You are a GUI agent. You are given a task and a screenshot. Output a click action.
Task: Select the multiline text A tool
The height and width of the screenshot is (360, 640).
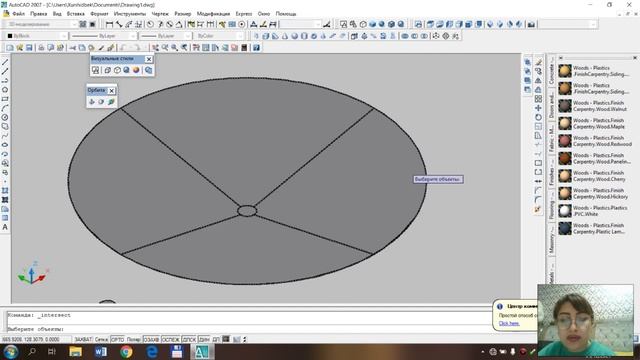pyautogui.click(x=5, y=227)
